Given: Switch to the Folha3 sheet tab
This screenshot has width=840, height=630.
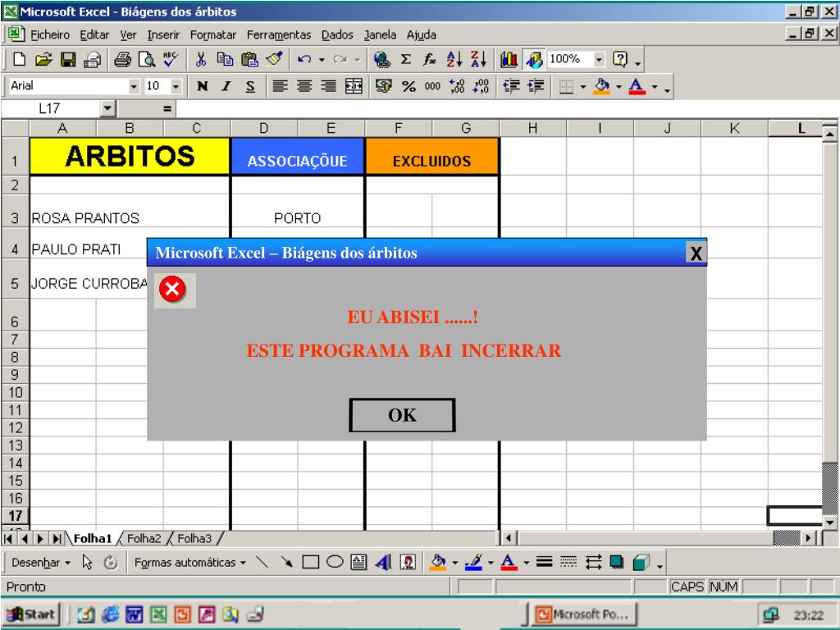Looking at the screenshot, I should tap(194, 538).
